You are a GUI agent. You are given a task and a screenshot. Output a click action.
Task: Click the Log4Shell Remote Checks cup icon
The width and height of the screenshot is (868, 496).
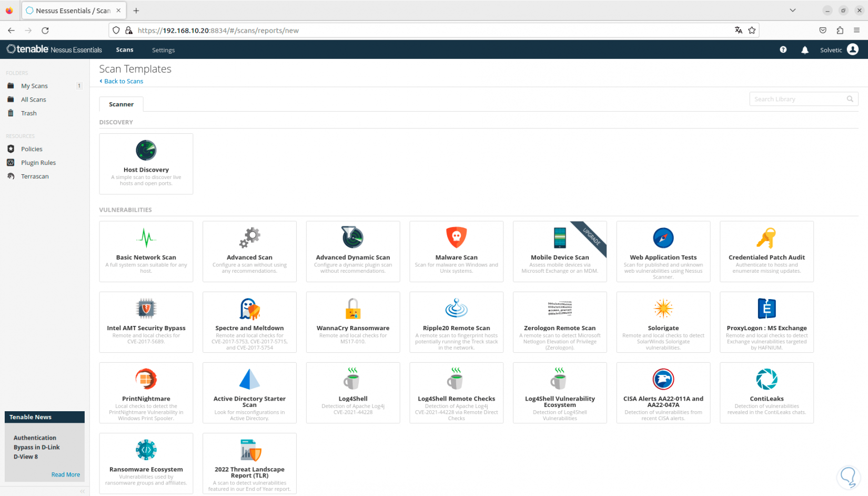pyautogui.click(x=456, y=379)
